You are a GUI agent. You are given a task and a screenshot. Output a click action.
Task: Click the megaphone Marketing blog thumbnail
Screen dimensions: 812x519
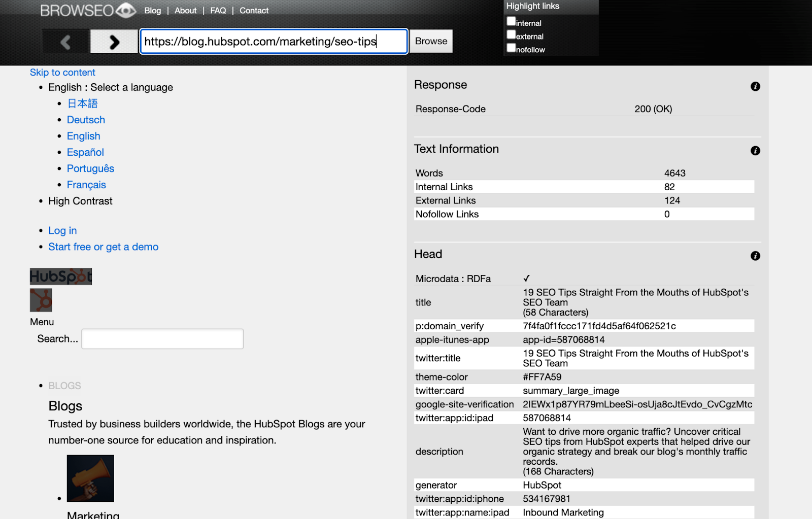(90, 478)
